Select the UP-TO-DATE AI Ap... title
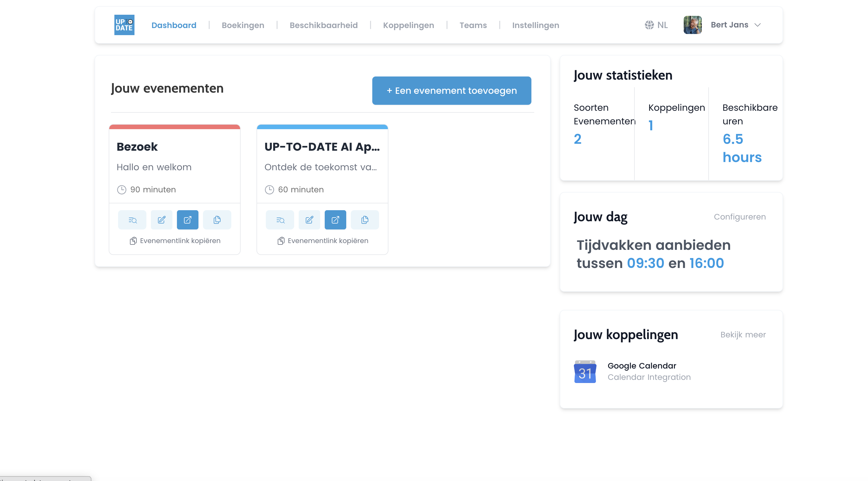The width and height of the screenshot is (868, 481). click(x=322, y=147)
